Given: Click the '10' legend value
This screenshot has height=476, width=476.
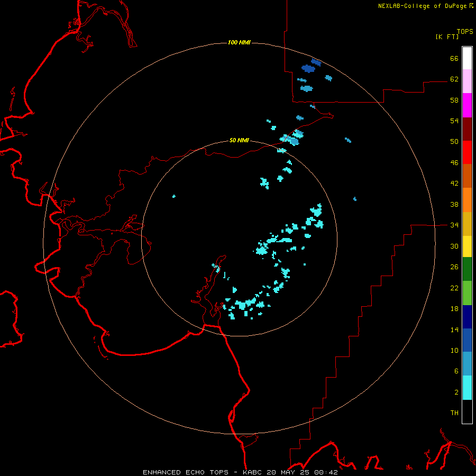Looking at the screenshot, I should click(x=454, y=351).
